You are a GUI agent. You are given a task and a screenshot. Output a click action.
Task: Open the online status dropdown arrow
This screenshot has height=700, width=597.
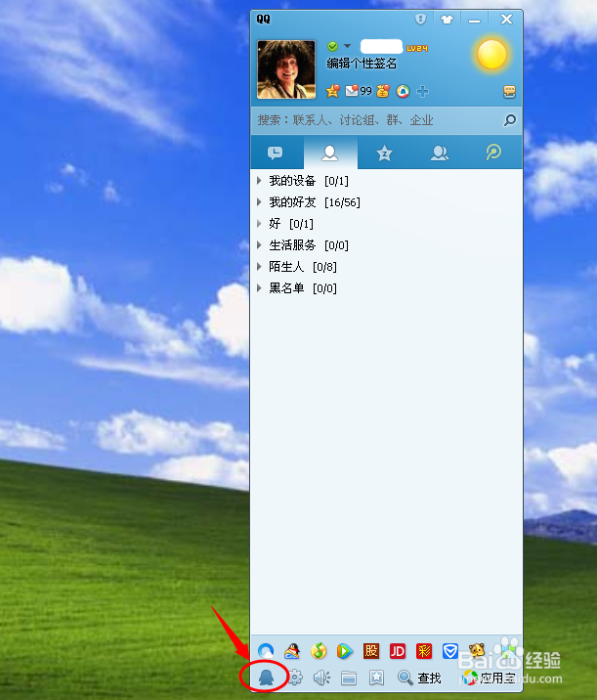click(347, 46)
